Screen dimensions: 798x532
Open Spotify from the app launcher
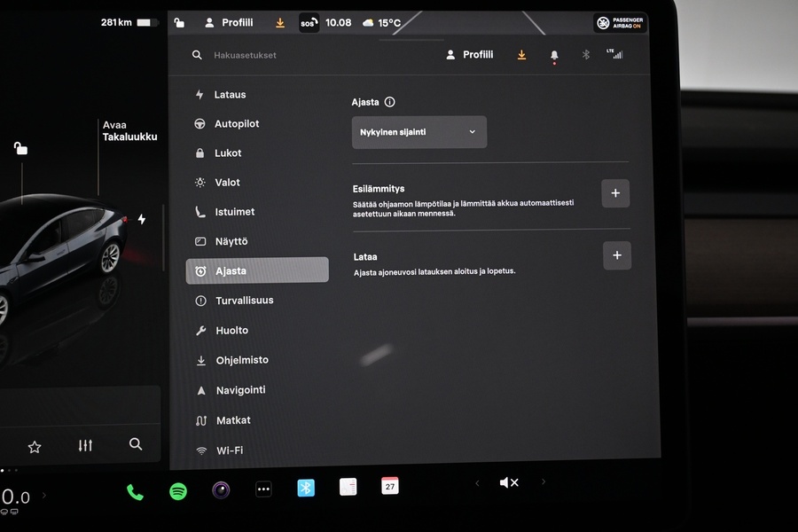pos(177,489)
